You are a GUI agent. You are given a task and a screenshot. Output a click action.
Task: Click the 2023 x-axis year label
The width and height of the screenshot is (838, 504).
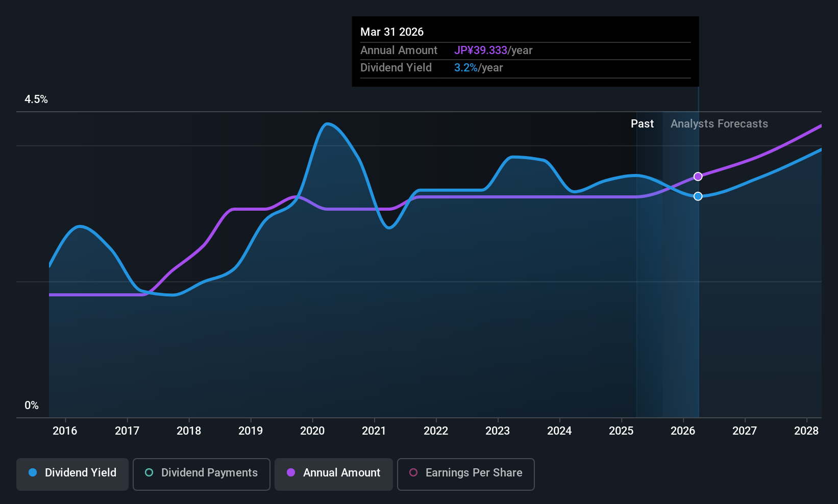click(x=498, y=431)
